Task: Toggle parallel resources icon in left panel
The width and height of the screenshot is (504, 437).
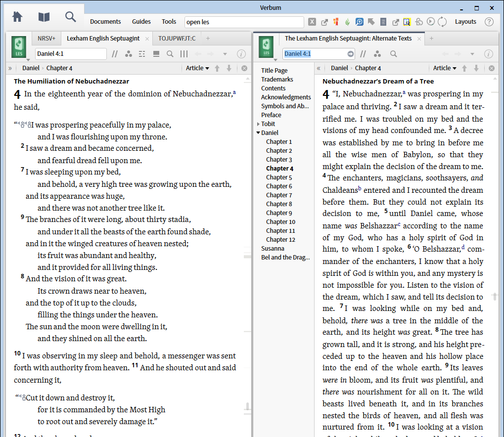Action: (115, 54)
